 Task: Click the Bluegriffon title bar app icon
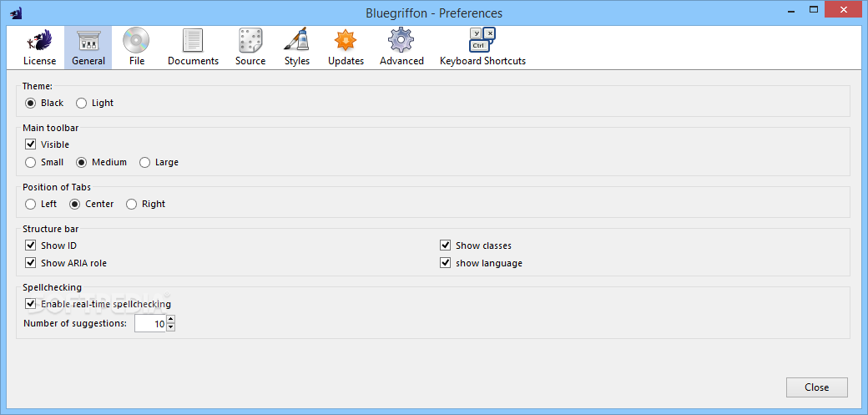point(16,13)
